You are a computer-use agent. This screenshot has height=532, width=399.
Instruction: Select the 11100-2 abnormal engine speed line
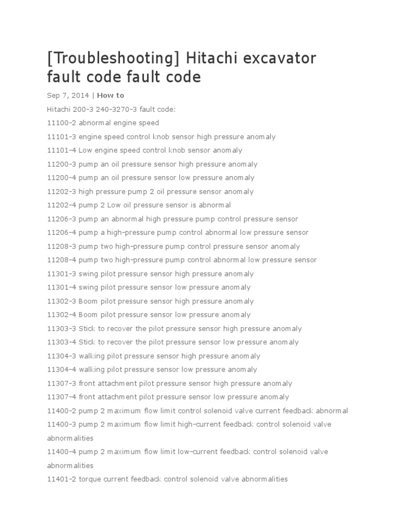pos(103,123)
